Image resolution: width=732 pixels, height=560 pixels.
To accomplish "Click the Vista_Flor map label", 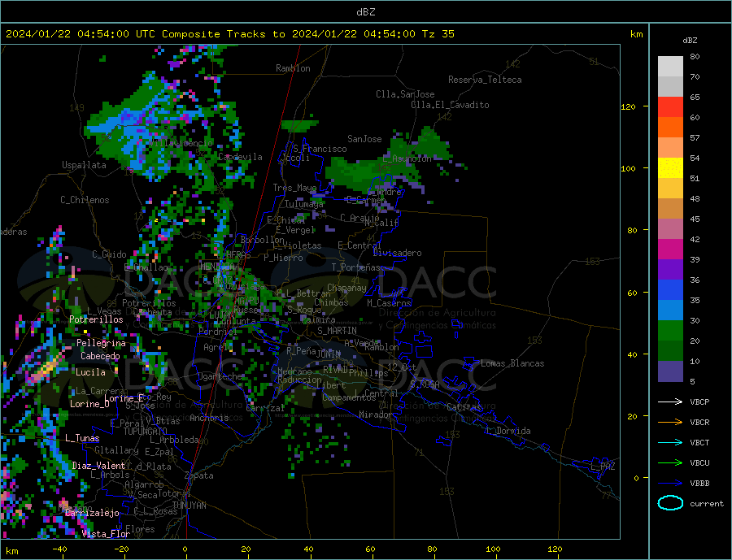I will click(x=106, y=534).
